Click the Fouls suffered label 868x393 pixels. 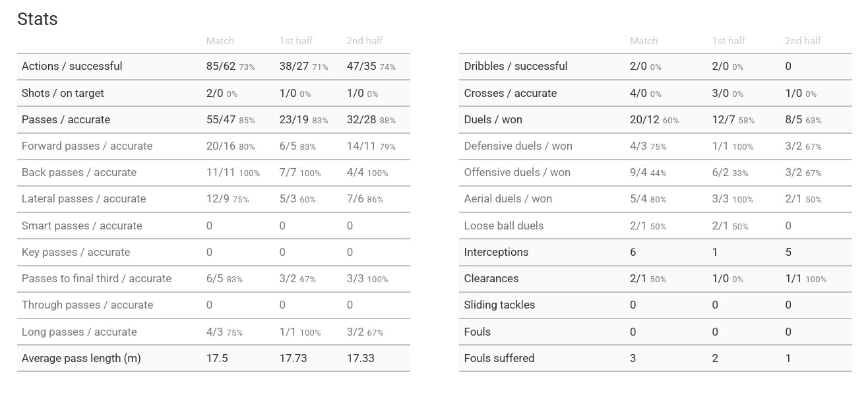point(499,359)
